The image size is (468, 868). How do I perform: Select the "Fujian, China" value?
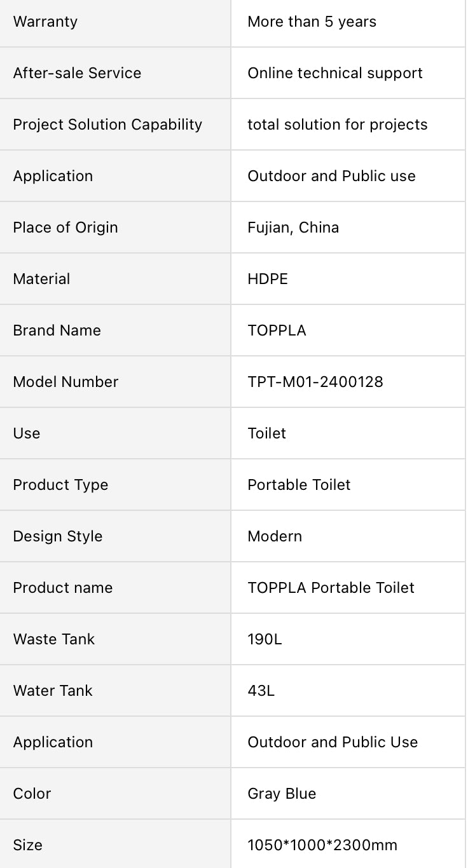click(x=293, y=227)
